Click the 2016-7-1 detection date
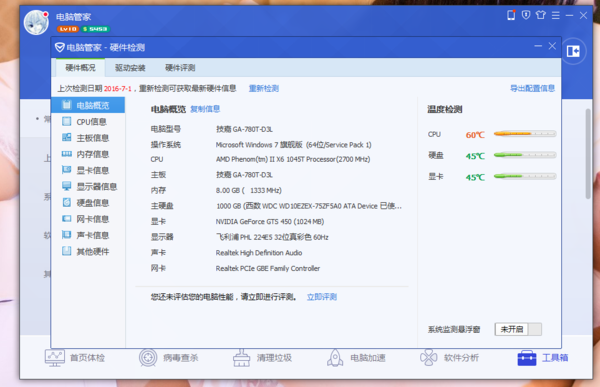600x387 pixels. point(117,89)
